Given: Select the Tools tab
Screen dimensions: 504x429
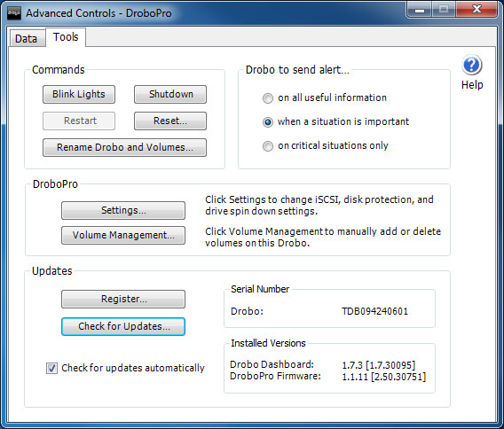Looking at the screenshot, I should [66, 37].
